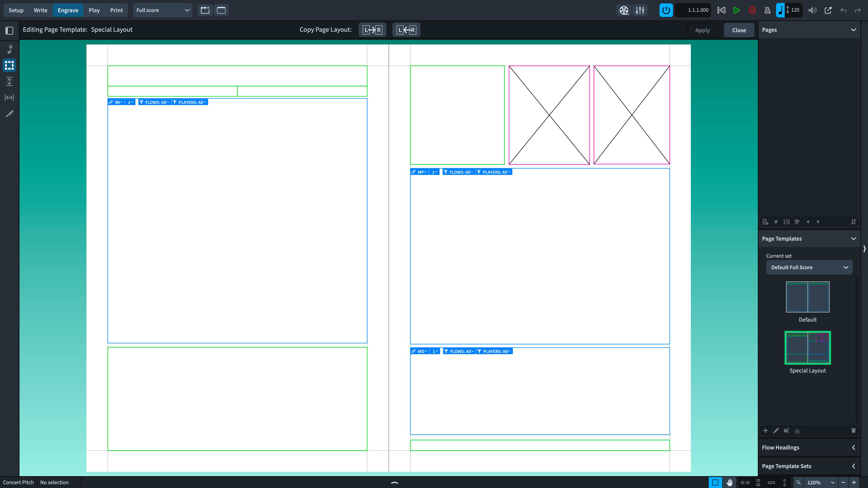This screenshot has width=868, height=488.
Task: Open the Mixer window
Action: pos(640,10)
